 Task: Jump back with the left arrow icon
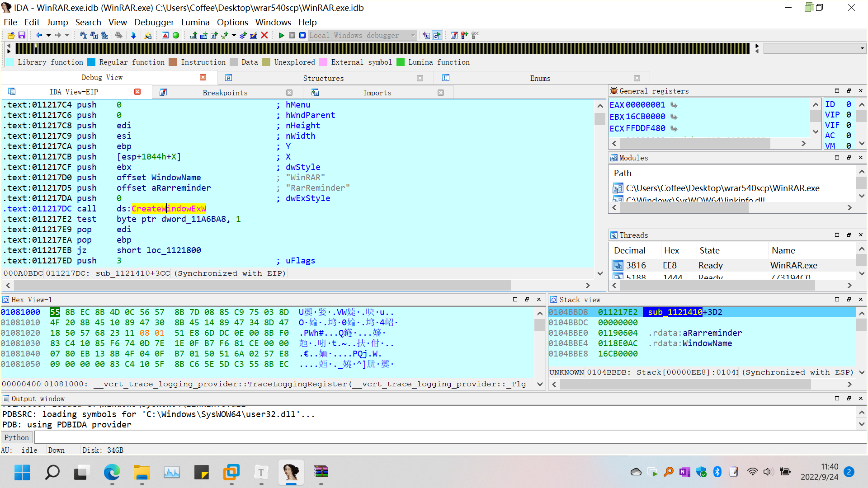pos(39,35)
